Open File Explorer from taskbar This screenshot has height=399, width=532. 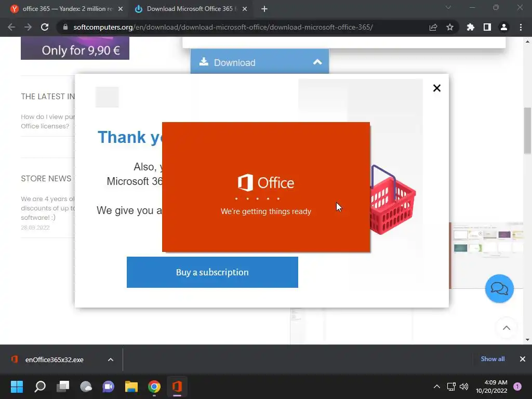(x=131, y=387)
